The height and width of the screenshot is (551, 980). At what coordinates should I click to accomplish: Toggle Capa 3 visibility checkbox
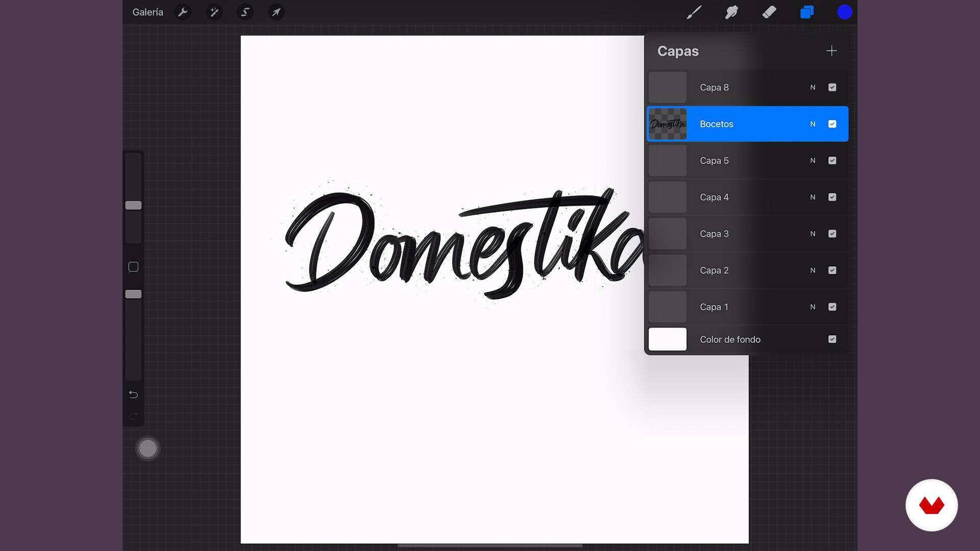tap(832, 234)
